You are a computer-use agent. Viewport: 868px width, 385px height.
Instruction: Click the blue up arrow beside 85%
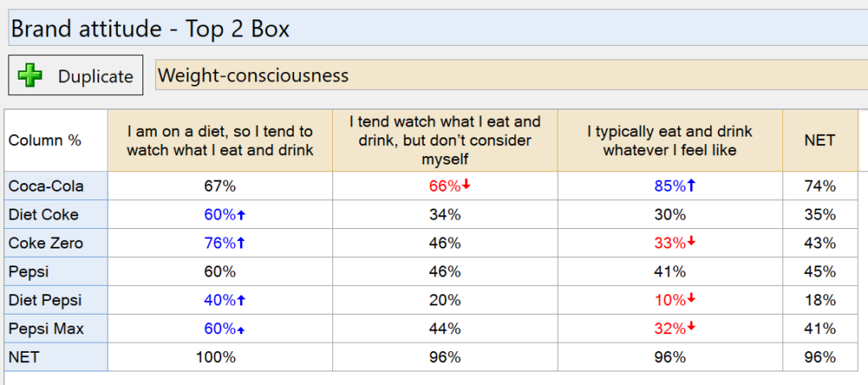[691, 186]
